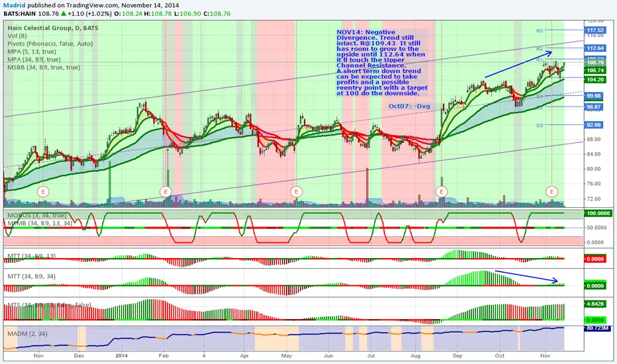Click the MOBOS (3, 34, true) indicator label

(x=36, y=215)
